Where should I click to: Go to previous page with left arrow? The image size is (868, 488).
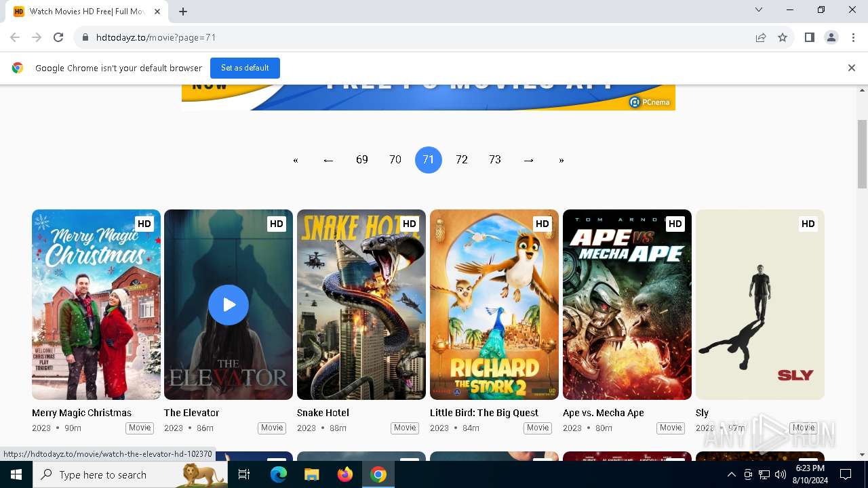[328, 160]
